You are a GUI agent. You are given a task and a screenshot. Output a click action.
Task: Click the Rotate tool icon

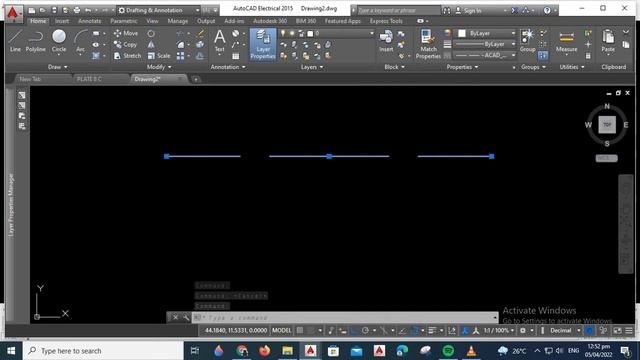click(151, 33)
